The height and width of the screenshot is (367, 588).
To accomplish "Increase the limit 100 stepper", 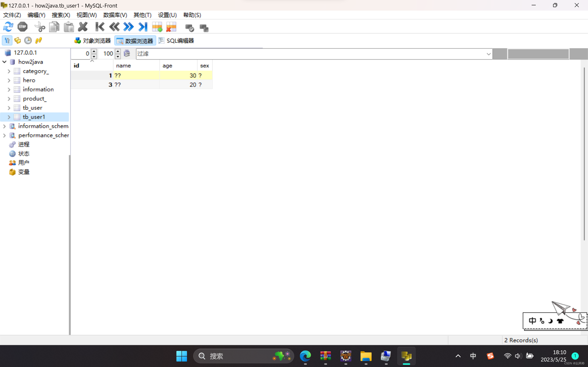I will click(x=118, y=51).
